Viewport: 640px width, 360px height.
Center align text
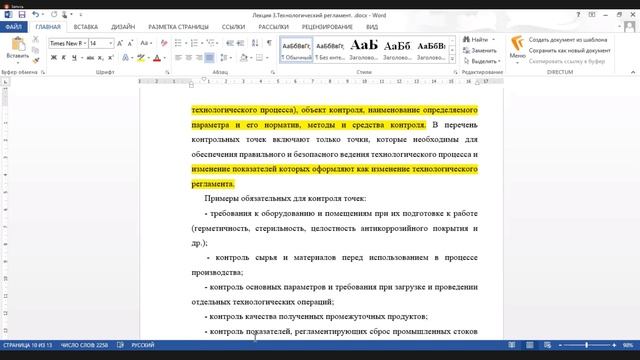[x=188, y=58]
